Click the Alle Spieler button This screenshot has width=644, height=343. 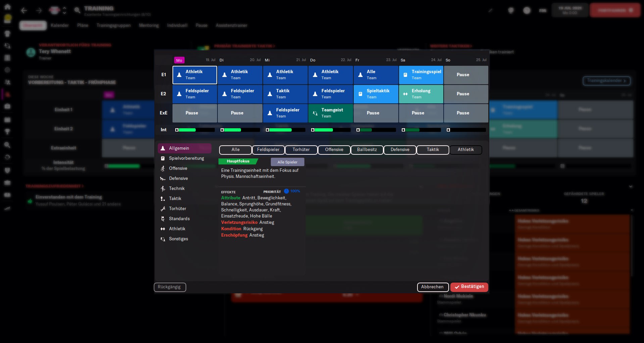click(x=287, y=162)
